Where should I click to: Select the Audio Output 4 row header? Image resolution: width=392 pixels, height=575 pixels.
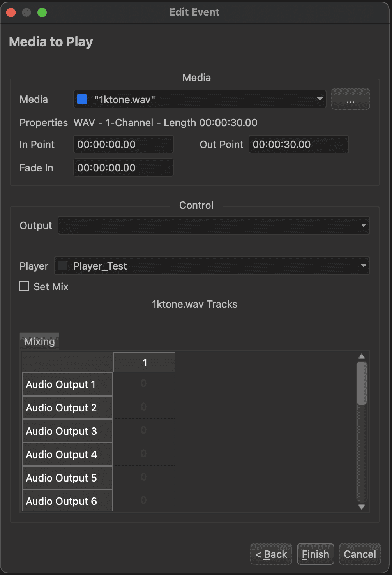point(67,455)
